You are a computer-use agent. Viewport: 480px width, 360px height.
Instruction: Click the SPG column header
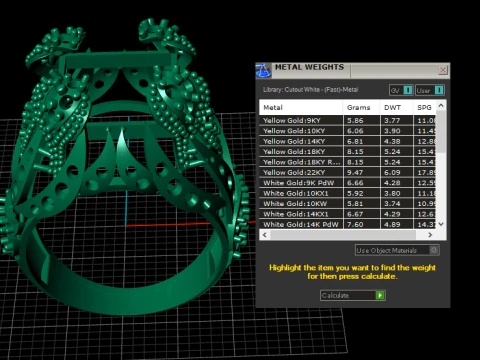tap(424, 107)
